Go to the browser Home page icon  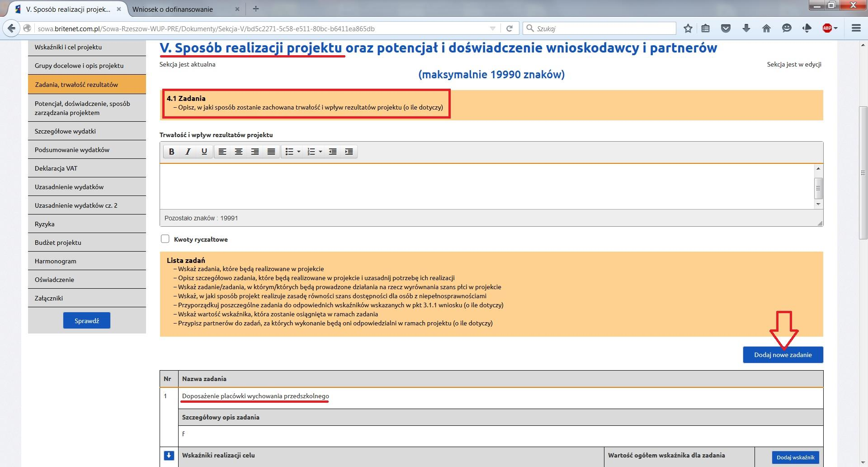tap(766, 29)
